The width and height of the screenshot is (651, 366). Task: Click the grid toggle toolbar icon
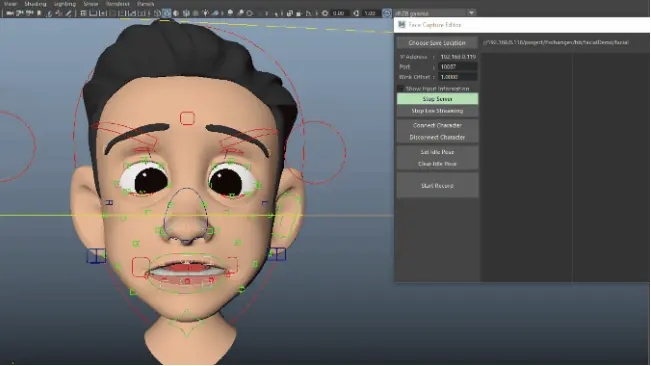click(83, 13)
